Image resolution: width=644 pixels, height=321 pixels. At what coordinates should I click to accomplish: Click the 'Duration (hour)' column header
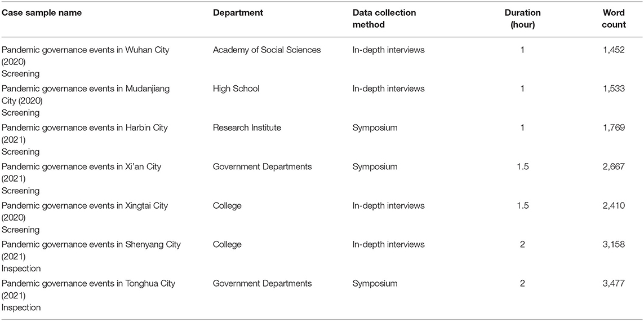point(522,19)
